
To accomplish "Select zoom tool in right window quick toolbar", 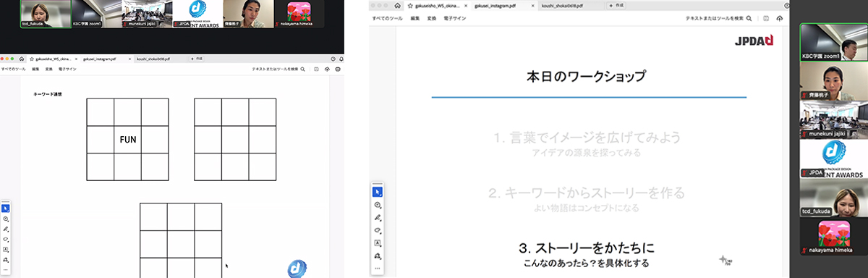I will click(x=378, y=205).
